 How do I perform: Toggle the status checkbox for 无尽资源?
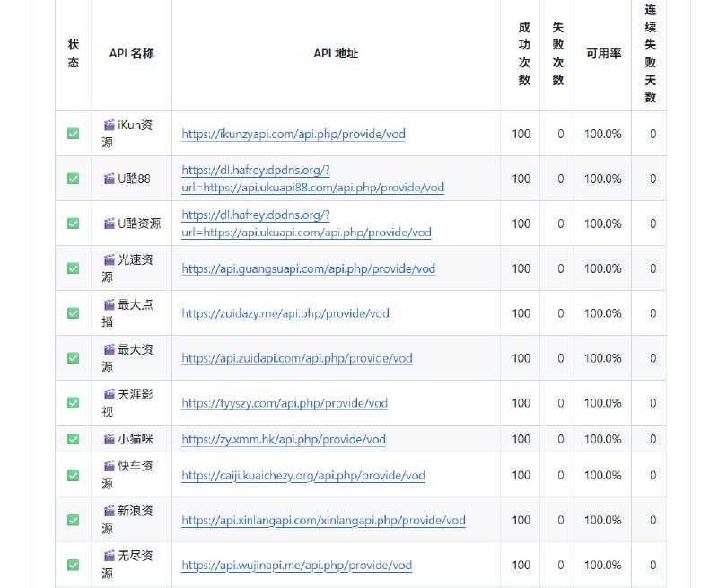click(73, 566)
